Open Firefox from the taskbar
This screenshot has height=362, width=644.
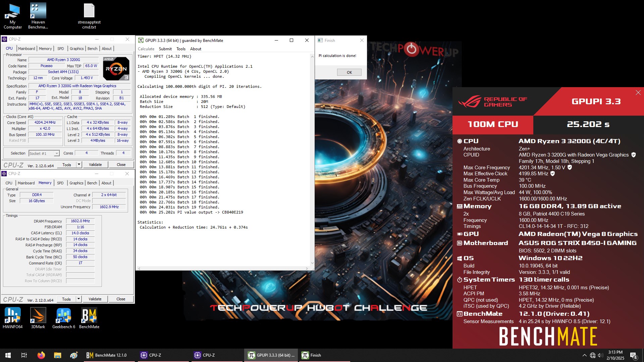click(41, 355)
